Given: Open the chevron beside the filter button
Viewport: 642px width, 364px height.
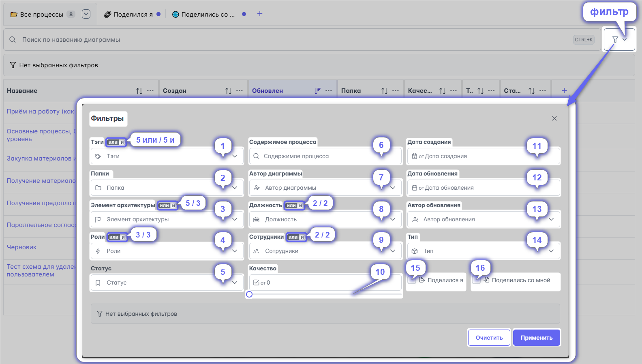Looking at the screenshot, I should (625, 39).
